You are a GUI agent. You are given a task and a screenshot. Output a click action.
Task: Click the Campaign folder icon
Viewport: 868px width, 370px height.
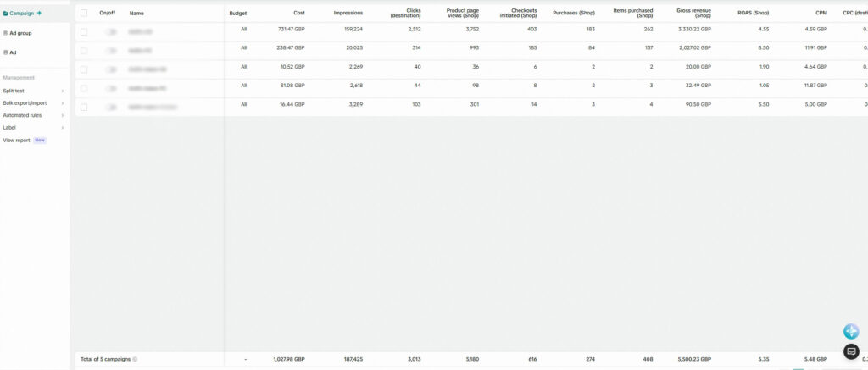click(5, 14)
